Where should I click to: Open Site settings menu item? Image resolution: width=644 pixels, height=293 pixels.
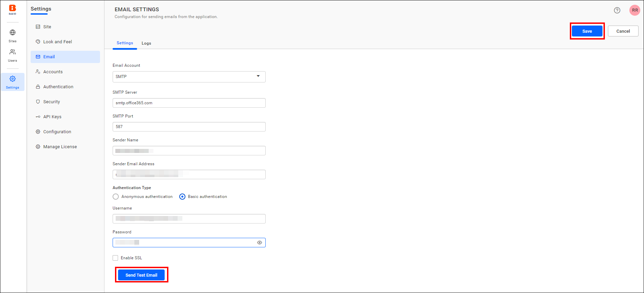pyautogui.click(x=65, y=27)
